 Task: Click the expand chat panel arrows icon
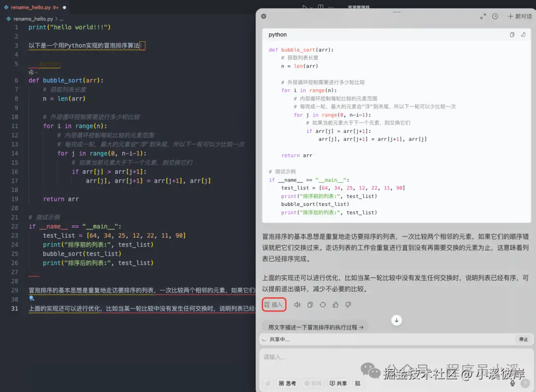click(x=483, y=16)
